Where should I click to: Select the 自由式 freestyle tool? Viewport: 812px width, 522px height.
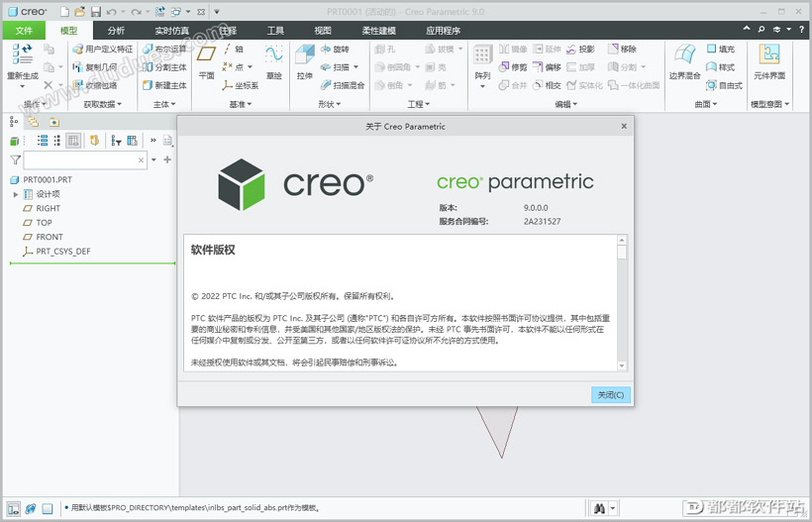(725, 85)
